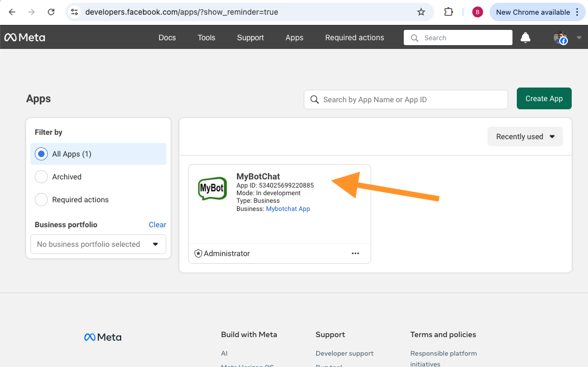The image size is (588, 367).
Task: Open notifications via the bell icon
Action: pos(525,37)
